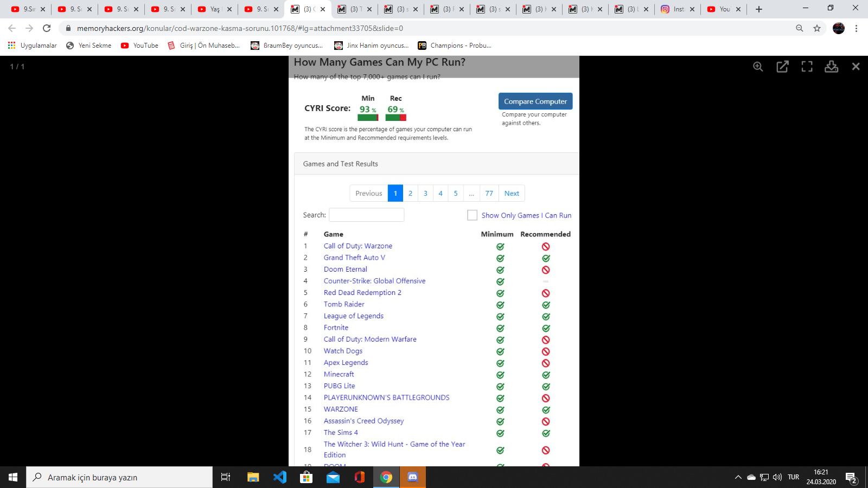Open the Apex Legends link
868x488 pixels.
[x=346, y=363]
